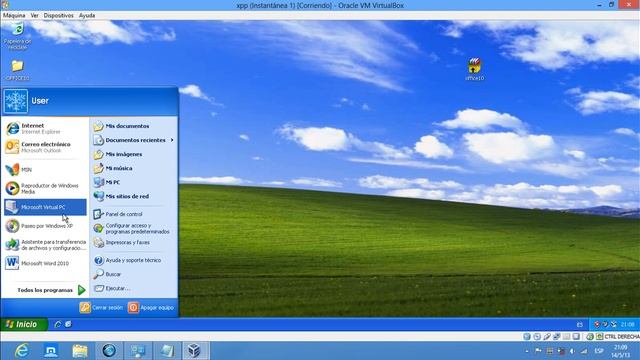Open Internet Explorer in Start menu
Screen dimensions: 640x360
point(45,128)
